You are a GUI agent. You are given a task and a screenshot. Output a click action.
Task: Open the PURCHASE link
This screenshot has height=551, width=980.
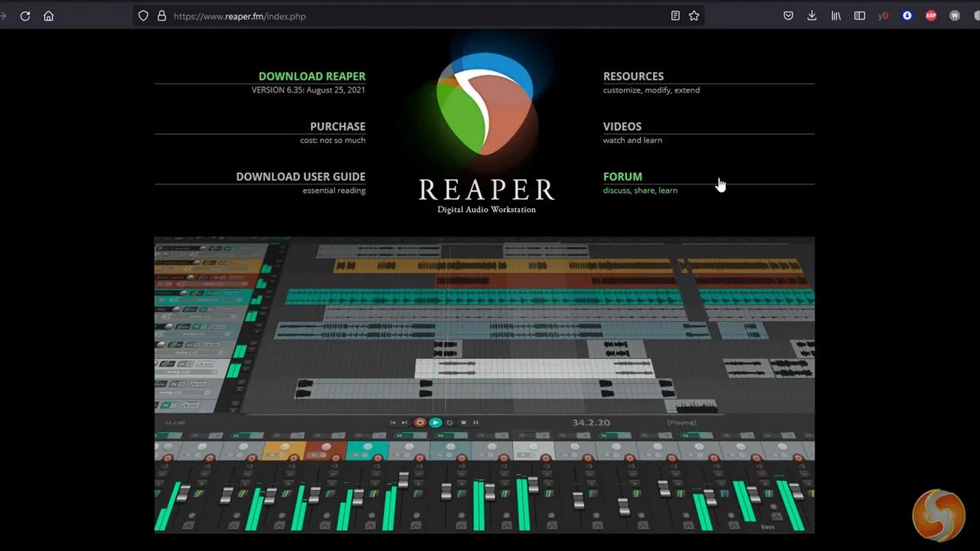[338, 126]
